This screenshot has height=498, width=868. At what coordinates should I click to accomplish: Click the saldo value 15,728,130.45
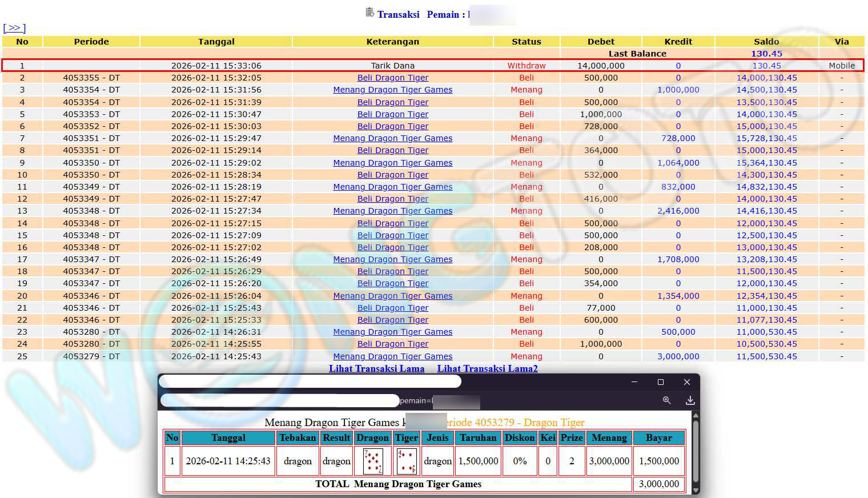[x=766, y=138]
